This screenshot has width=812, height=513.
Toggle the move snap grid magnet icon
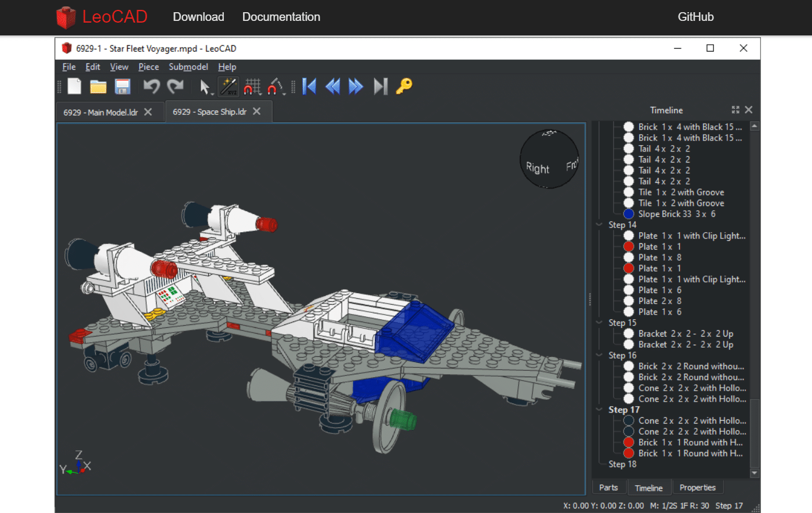click(x=251, y=87)
